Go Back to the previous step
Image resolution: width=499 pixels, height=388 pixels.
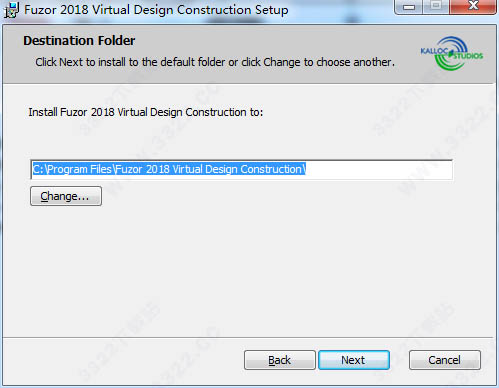click(x=279, y=360)
